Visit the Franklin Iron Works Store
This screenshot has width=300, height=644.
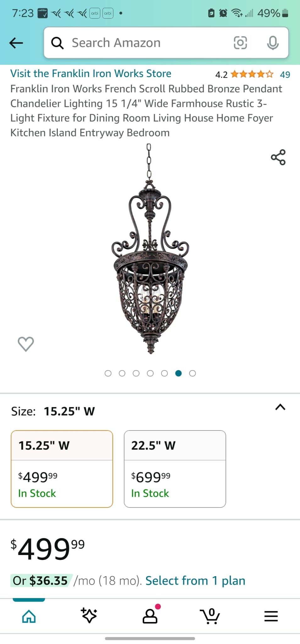(91, 74)
